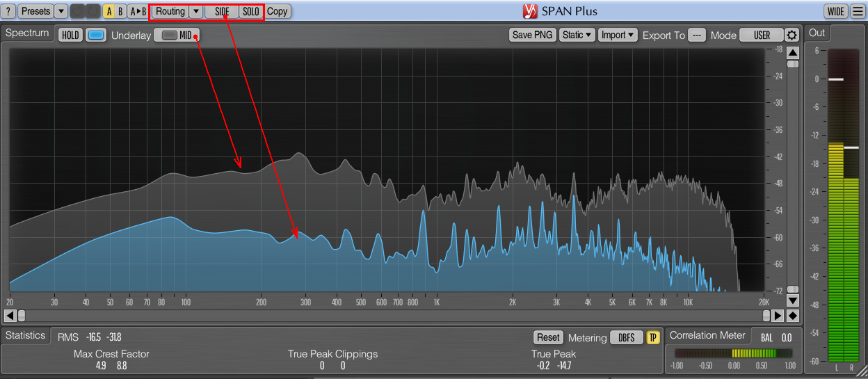Click the Max Crest Factor label
This screenshot has width=868, height=379.
pyautogui.click(x=111, y=354)
